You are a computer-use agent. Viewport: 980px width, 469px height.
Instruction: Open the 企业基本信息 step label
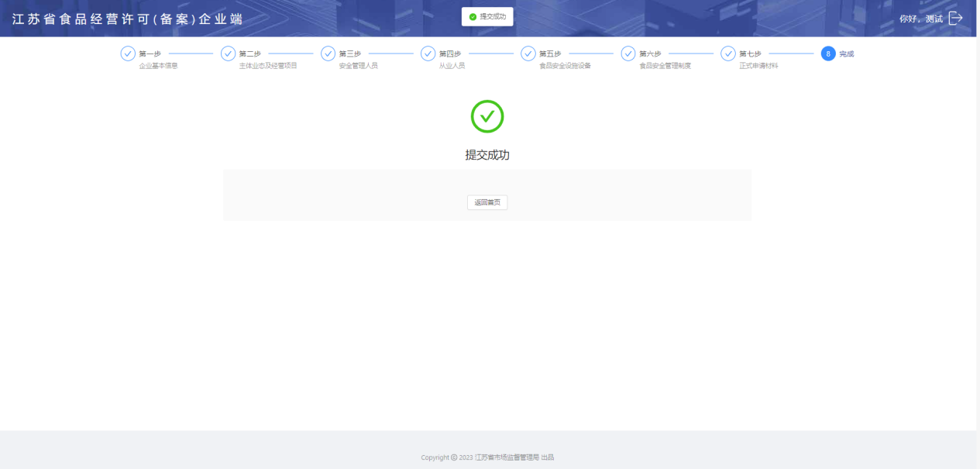[158, 66]
